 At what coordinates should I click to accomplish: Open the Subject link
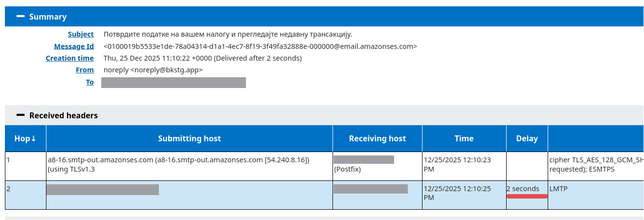point(81,34)
